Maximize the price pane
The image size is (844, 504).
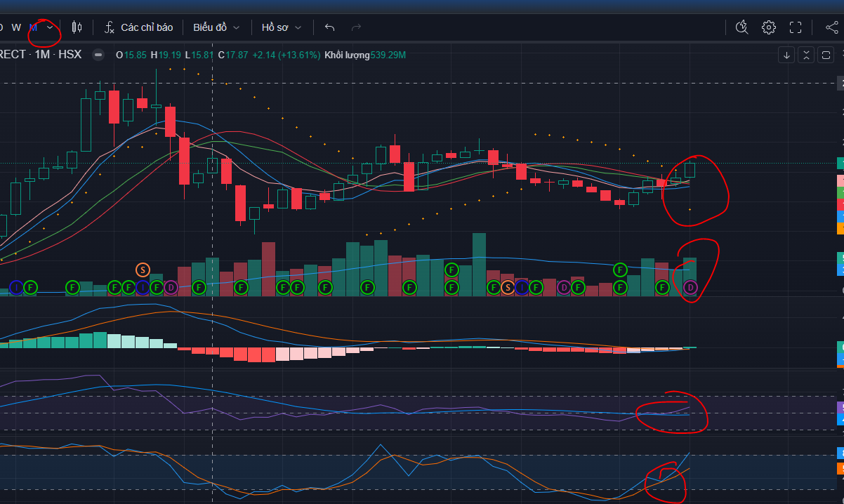pos(825,55)
